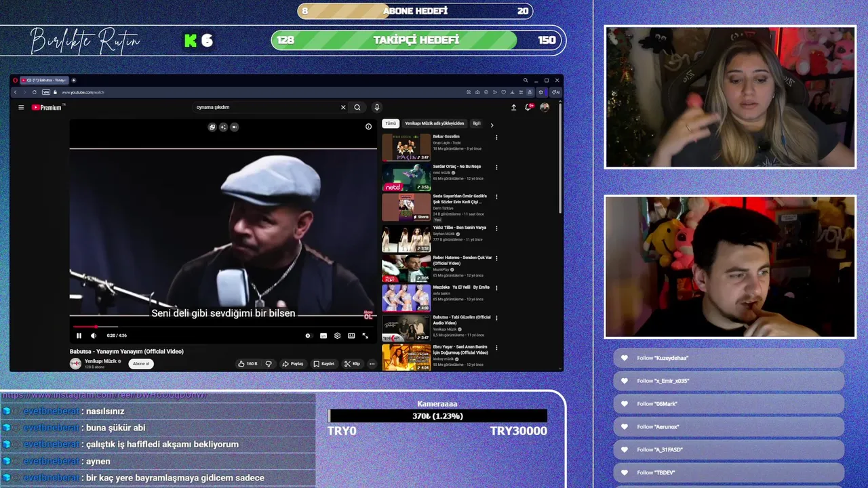
Task: Click the Follow "Aerunox" alert
Action: pyautogui.click(x=729, y=427)
